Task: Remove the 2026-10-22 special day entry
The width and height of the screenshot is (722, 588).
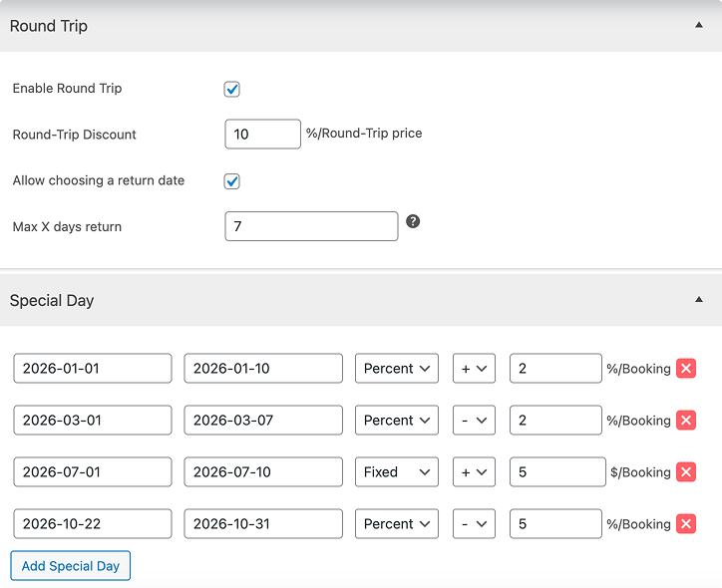Action: 686,524
